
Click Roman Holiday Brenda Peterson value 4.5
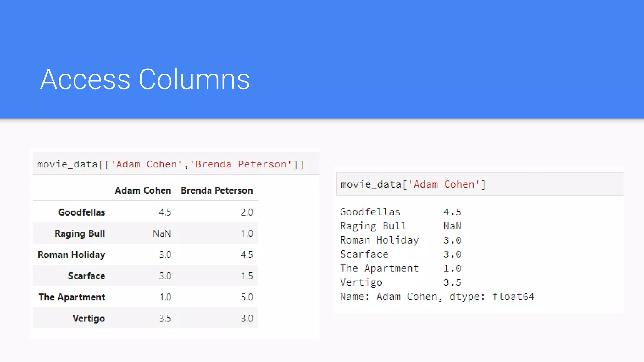coord(247,255)
